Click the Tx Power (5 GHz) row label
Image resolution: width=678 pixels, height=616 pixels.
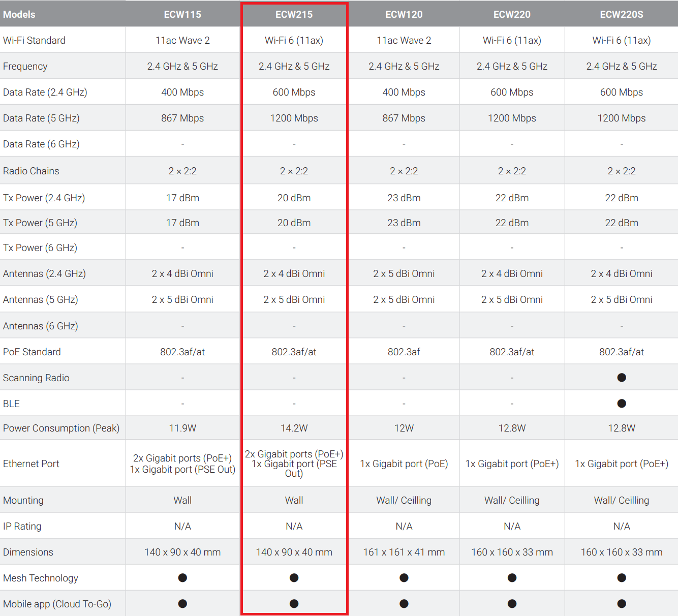(40, 223)
